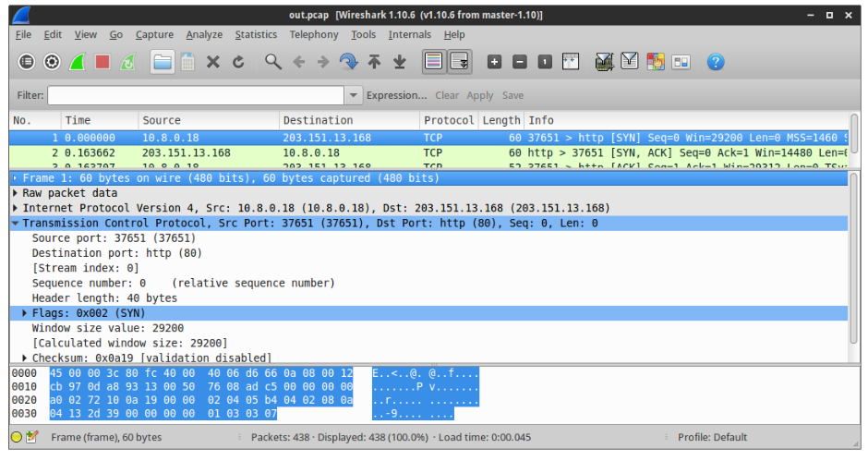Image resolution: width=868 pixels, height=461 pixels.
Task: Jump to the last packet icon
Action: 400,62
